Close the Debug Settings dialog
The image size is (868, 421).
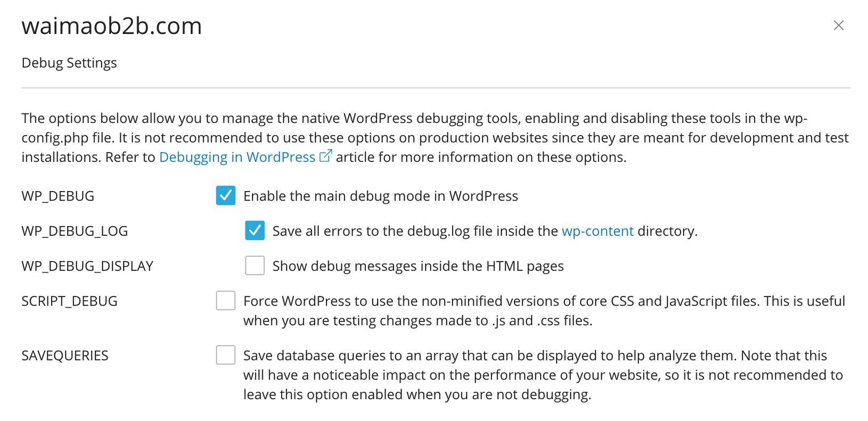(x=839, y=25)
